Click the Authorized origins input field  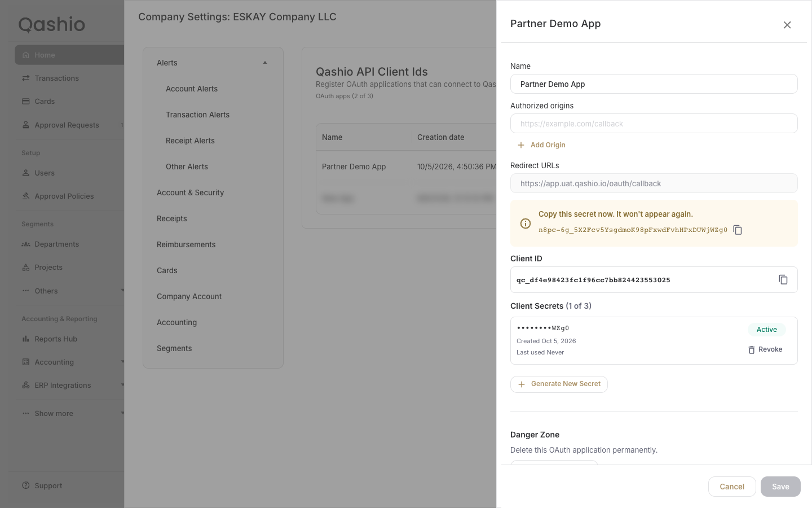(654, 124)
